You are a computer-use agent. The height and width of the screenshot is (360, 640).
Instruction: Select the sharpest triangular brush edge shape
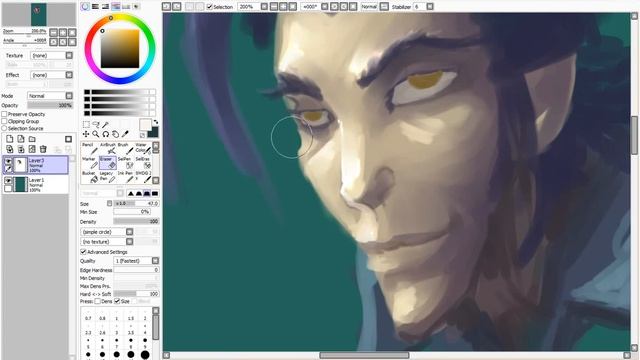coord(131,193)
